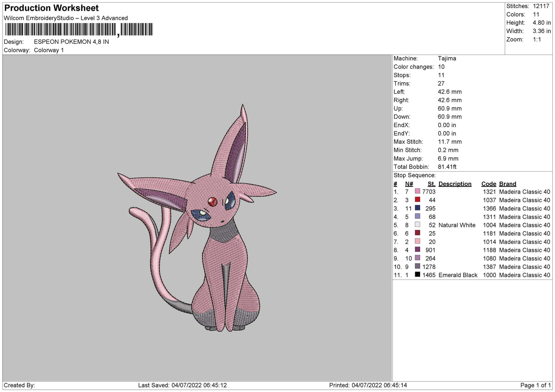Click the 'St.' column header

[x=432, y=184]
